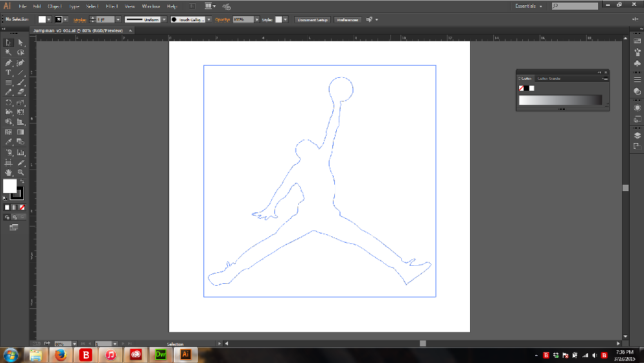Open the zoom level dropdown in status bar
Viewport: 644px width, 363px height.
[74, 344]
